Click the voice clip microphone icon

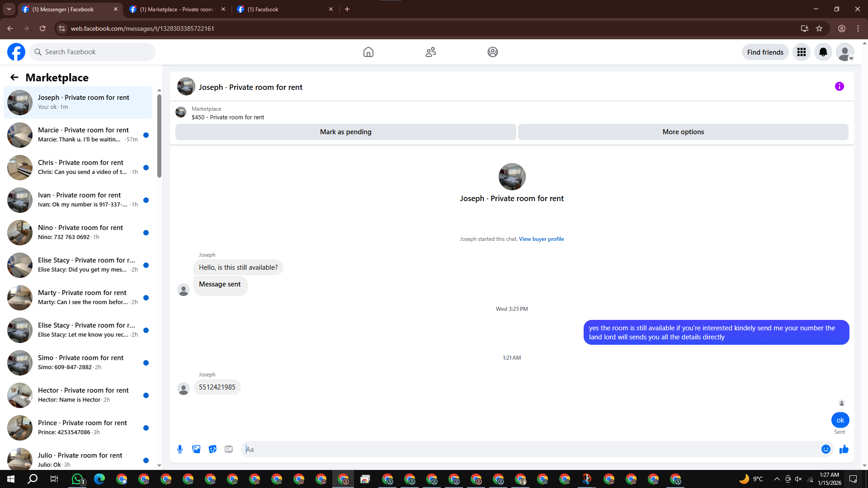(180, 449)
